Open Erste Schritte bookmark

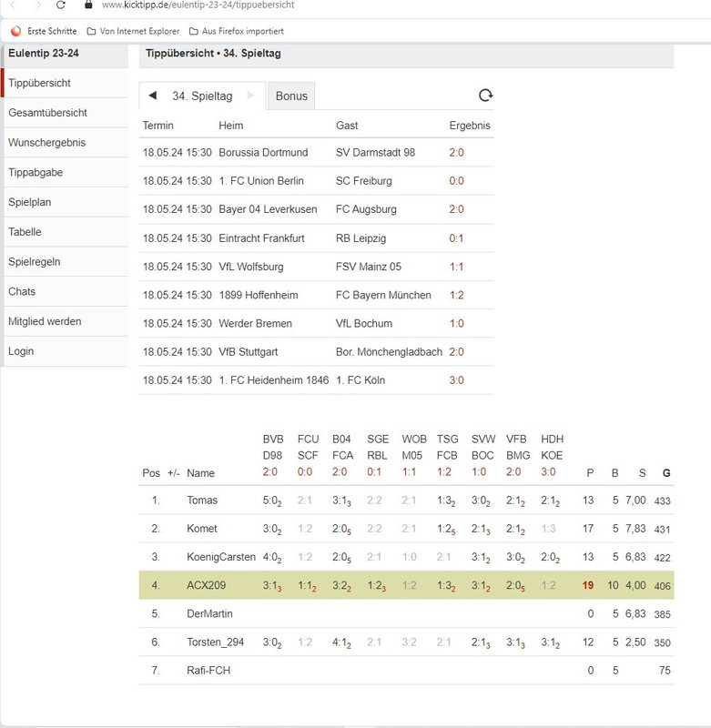(44, 31)
